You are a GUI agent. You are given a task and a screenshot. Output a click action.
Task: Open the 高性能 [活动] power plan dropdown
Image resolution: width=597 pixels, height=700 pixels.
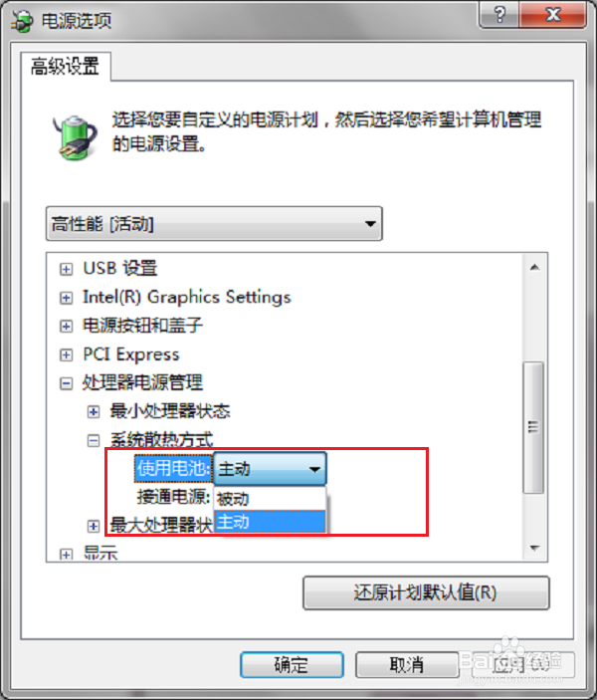tap(214, 224)
